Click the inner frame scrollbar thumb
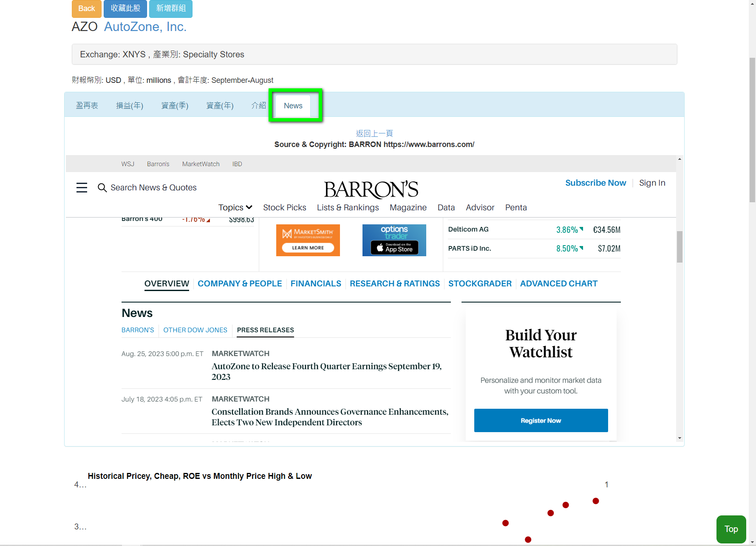 click(680, 247)
